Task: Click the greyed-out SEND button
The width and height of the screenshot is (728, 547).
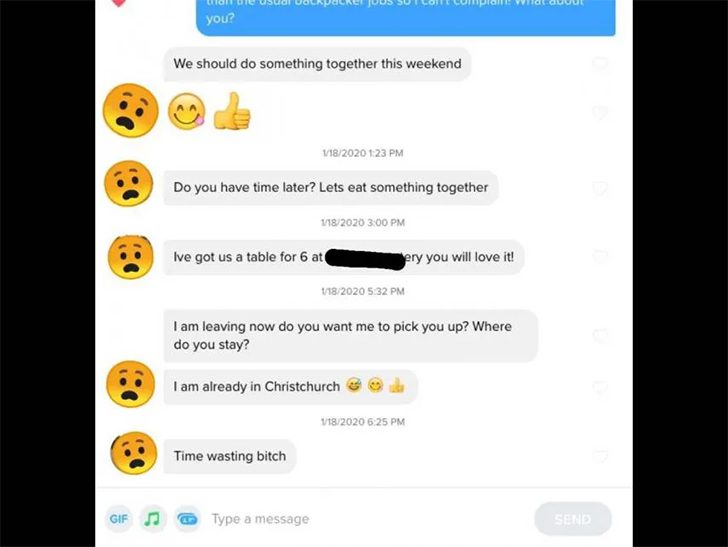Action: (x=572, y=519)
